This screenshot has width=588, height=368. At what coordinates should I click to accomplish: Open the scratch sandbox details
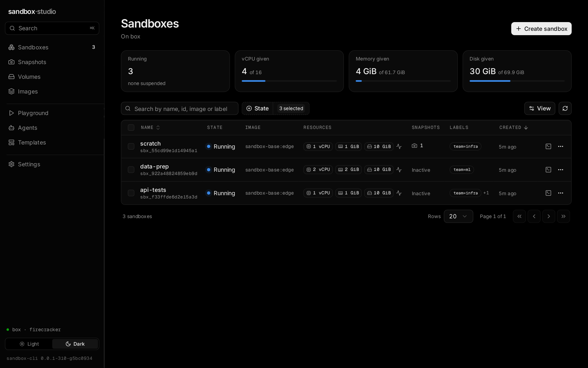point(150,144)
